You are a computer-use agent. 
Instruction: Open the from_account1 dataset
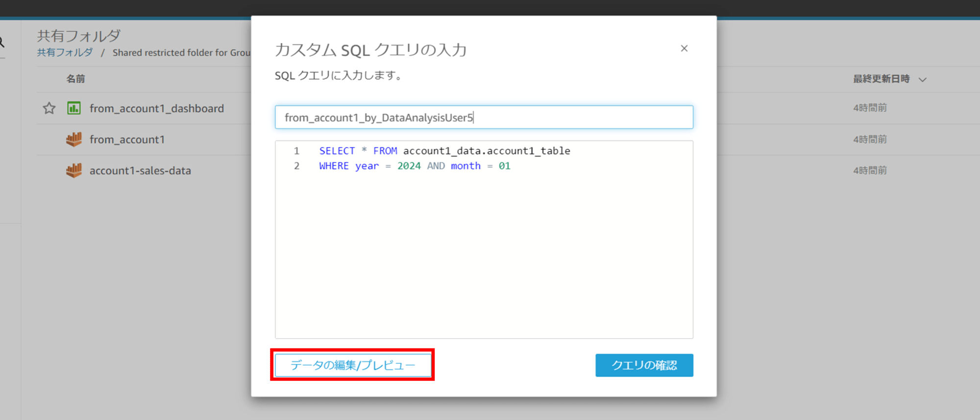[x=127, y=140]
